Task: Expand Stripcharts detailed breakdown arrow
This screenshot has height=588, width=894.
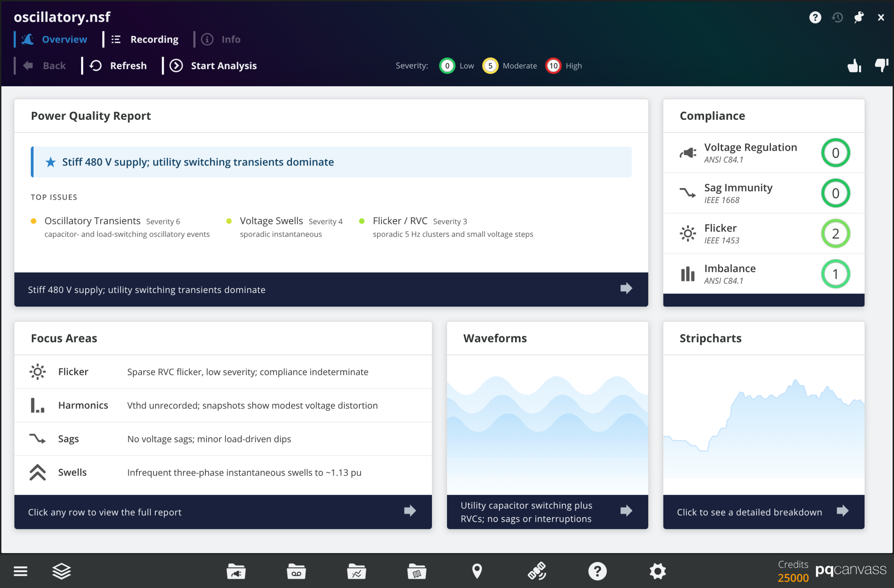Action: click(842, 510)
